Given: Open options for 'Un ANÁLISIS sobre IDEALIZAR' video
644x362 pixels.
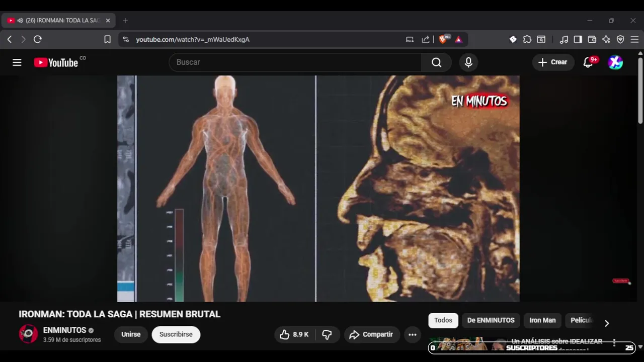Looking at the screenshot, I should click(614, 343).
